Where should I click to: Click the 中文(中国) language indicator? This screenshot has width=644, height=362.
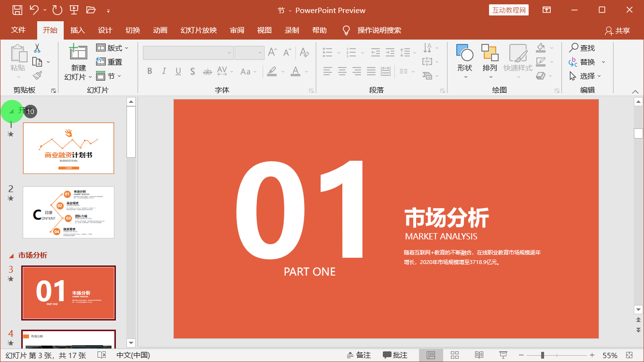(133, 355)
